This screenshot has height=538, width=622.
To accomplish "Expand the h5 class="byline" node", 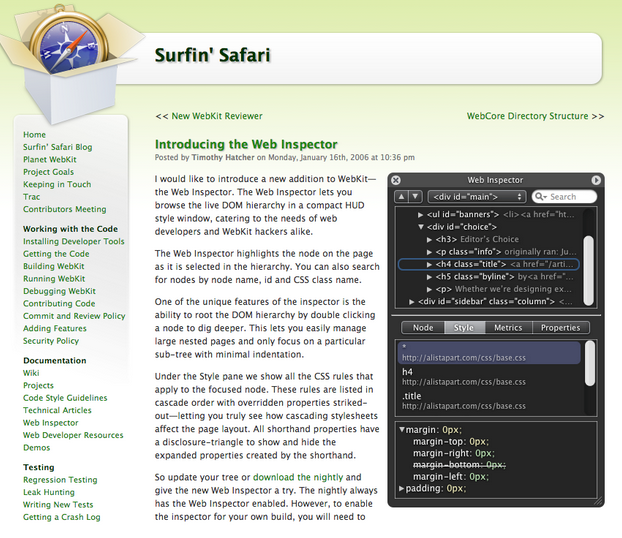I will pyautogui.click(x=429, y=277).
